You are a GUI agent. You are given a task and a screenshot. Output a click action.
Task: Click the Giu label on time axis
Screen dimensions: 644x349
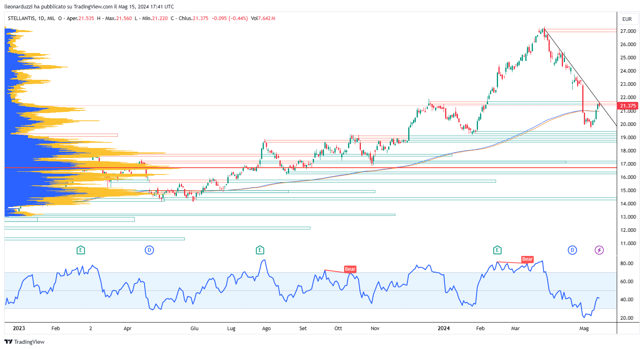point(194,329)
